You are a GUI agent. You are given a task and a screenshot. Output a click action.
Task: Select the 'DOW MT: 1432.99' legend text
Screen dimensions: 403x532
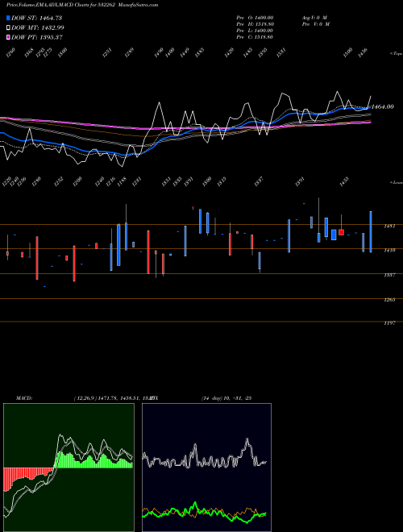[38, 27]
